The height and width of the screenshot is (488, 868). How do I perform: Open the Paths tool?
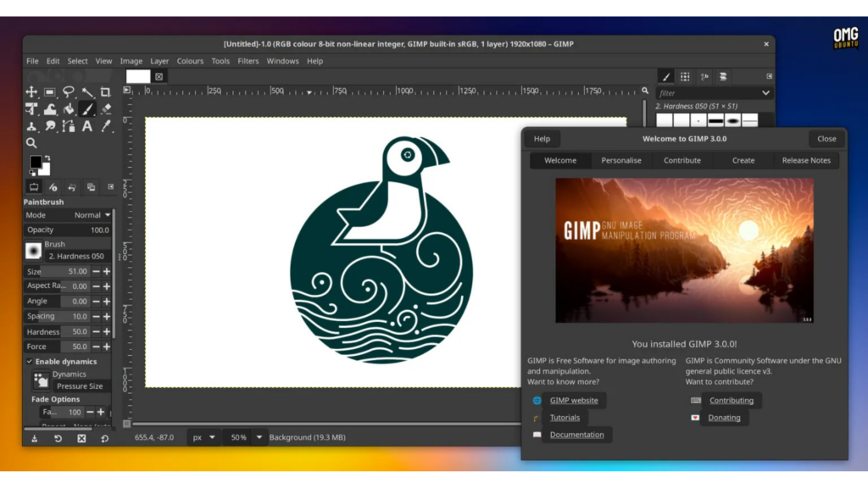[68, 125]
